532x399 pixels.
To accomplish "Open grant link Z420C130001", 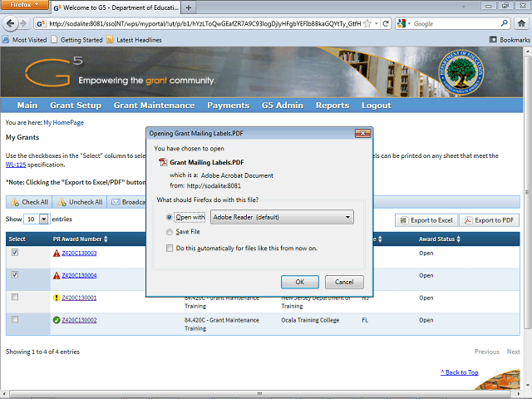I will (x=79, y=298).
